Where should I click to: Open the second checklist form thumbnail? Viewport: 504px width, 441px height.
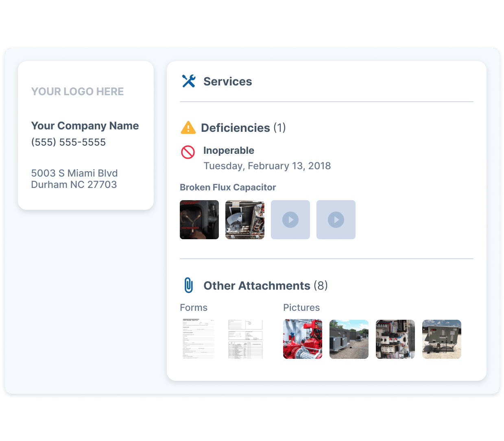tap(245, 339)
